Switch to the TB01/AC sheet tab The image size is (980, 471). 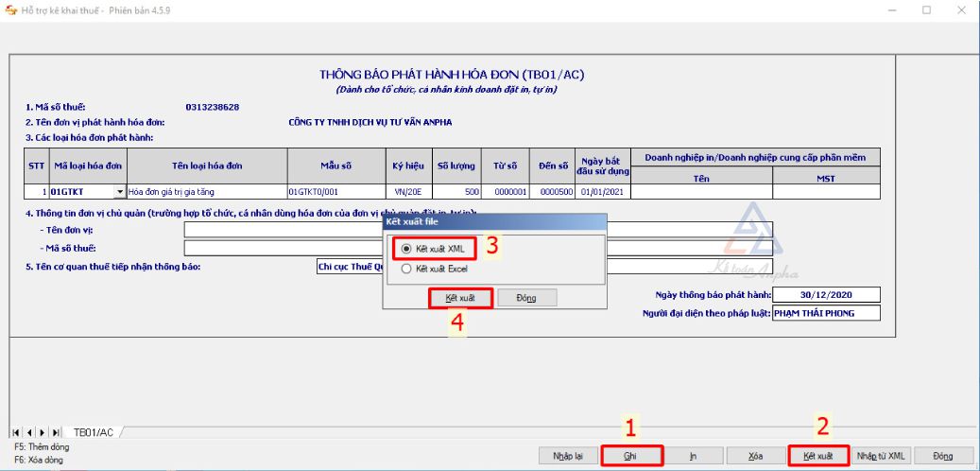[x=94, y=432]
